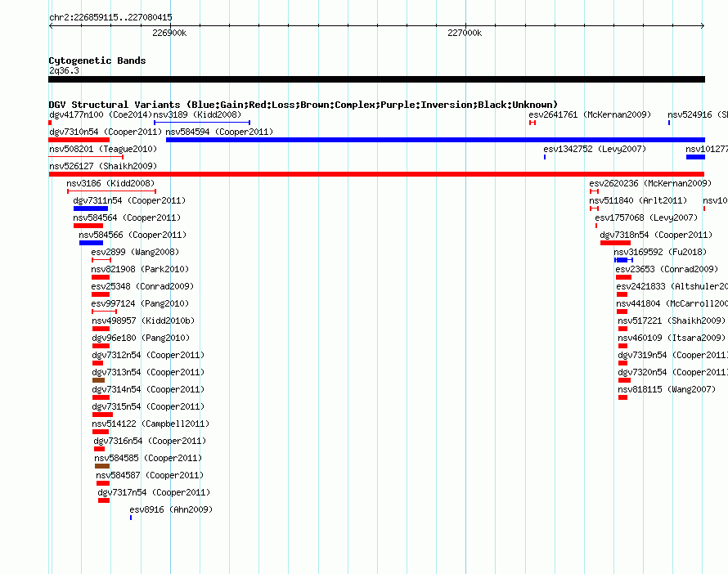The height and width of the screenshot is (574, 728).
Task: Click the dgv7320n54 Cooper label
Action: coord(672,372)
